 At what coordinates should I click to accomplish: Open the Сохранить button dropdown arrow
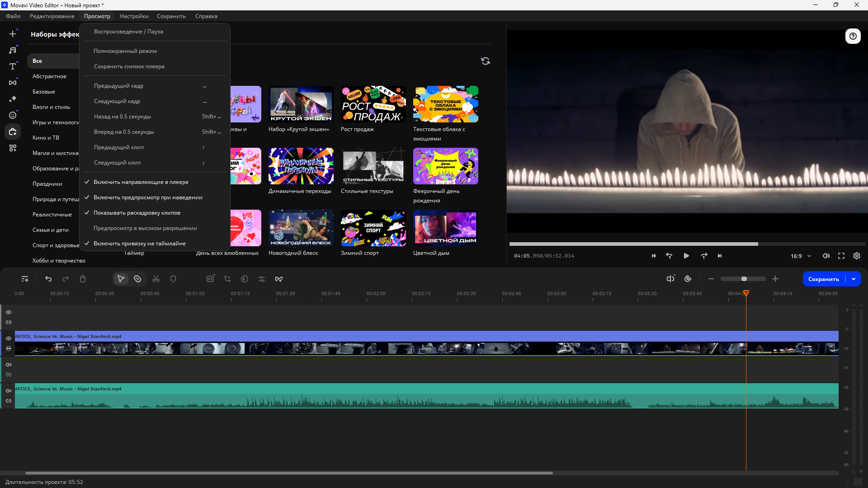click(854, 279)
